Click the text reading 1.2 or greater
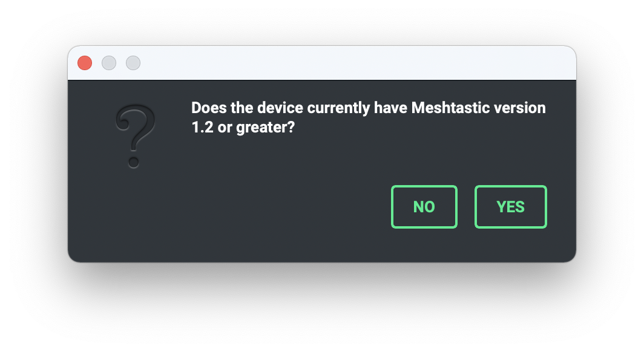644x352 pixels. pos(243,128)
